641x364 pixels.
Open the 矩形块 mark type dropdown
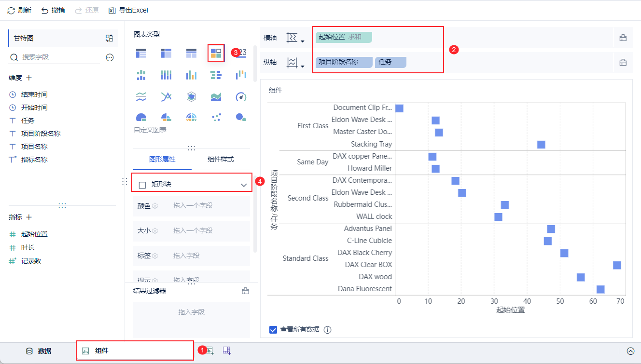pos(192,185)
